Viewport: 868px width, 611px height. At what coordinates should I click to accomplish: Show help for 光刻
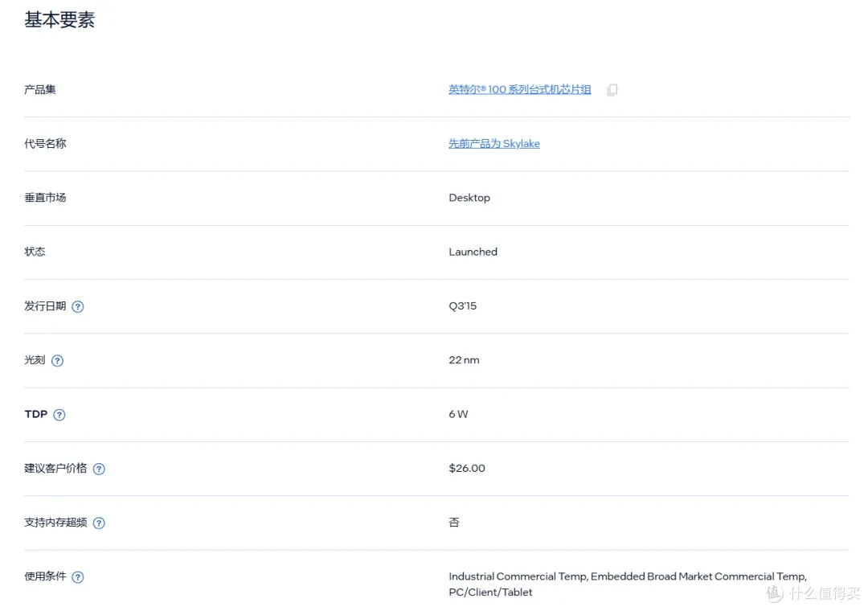click(x=58, y=361)
